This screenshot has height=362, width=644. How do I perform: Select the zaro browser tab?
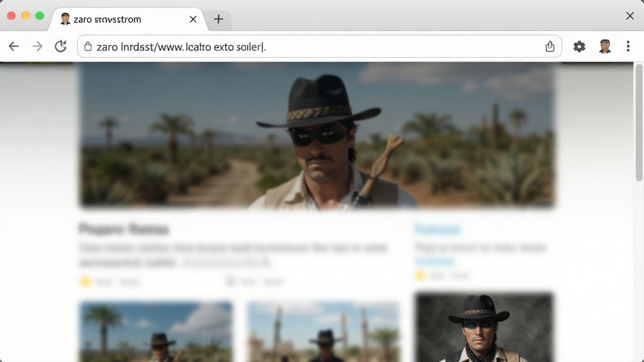click(128, 19)
